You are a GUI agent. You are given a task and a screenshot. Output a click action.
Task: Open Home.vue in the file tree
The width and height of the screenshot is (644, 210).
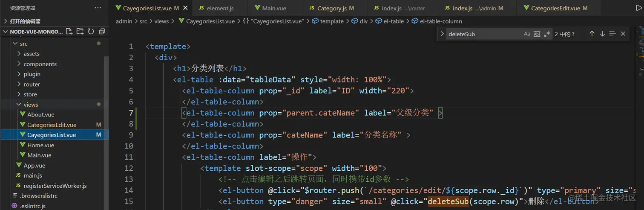click(x=54, y=145)
